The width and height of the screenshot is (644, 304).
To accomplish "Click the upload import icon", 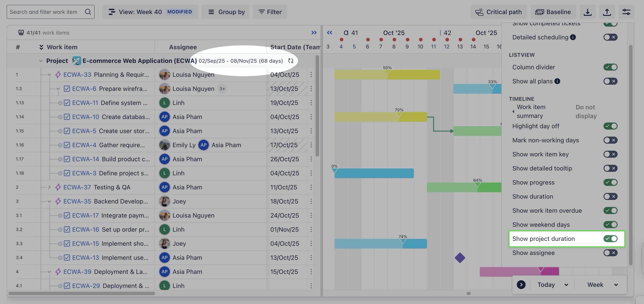I will click(607, 12).
